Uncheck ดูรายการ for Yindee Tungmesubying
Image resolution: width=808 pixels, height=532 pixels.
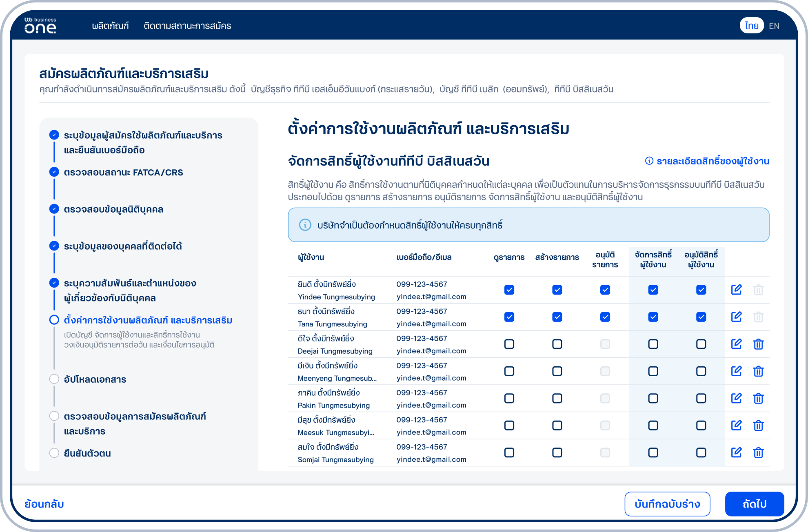[x=509, y=290]
